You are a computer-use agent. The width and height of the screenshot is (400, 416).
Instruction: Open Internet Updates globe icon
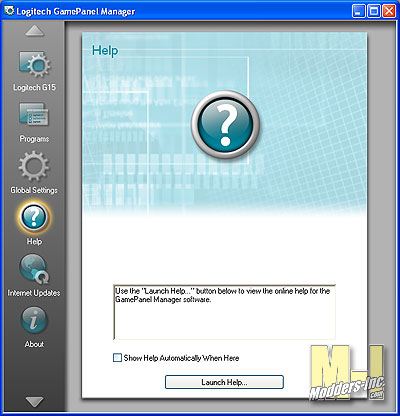click(x=34, y=269)
